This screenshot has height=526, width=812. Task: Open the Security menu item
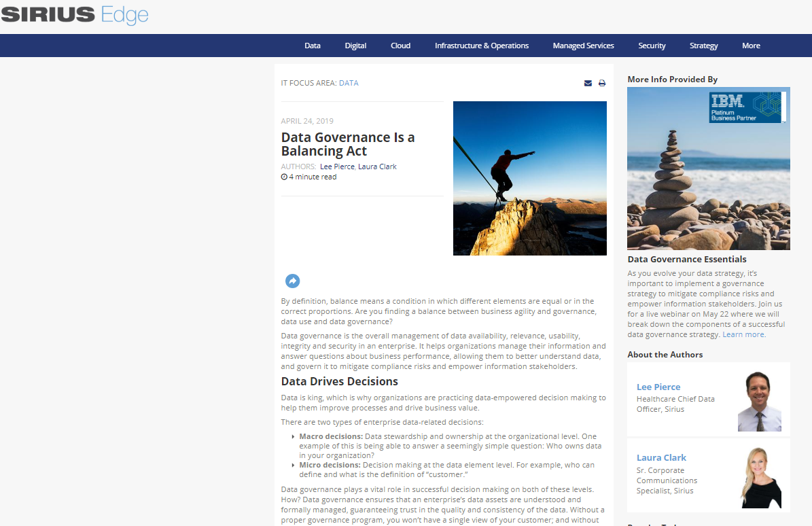pos(652,46)
